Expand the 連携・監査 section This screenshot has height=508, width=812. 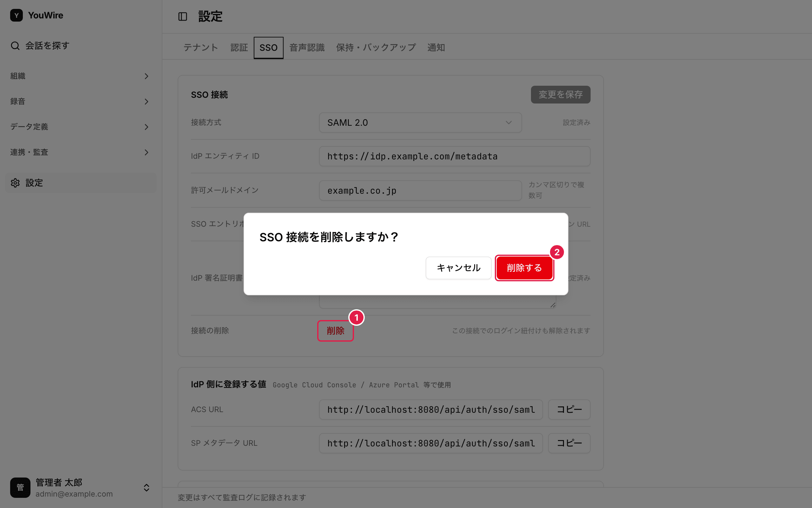point(80,152)
